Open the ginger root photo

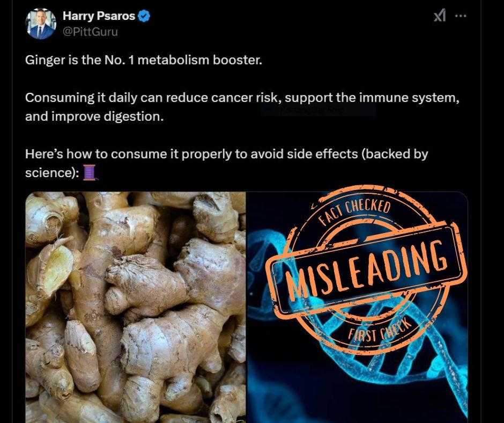136,307
